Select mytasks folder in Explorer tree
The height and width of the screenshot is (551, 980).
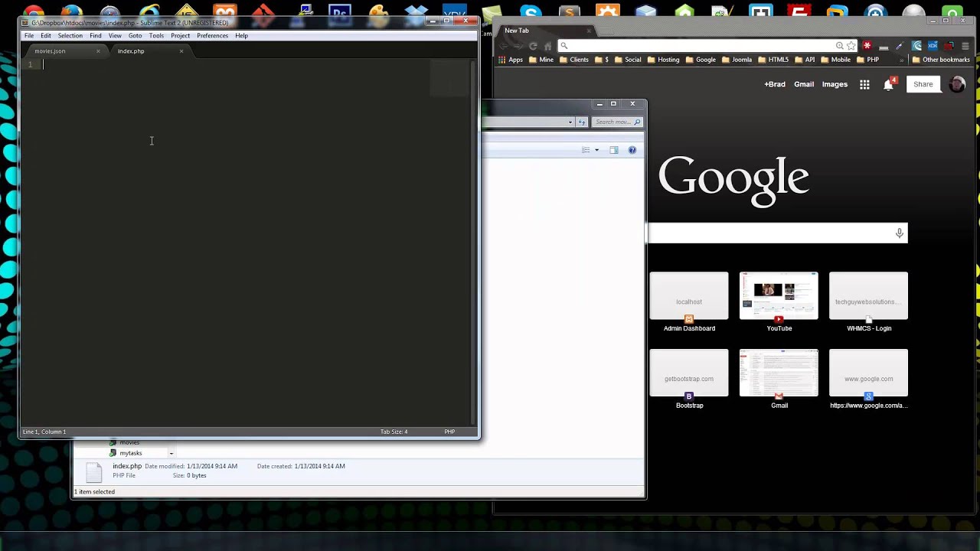pos(130,453)
